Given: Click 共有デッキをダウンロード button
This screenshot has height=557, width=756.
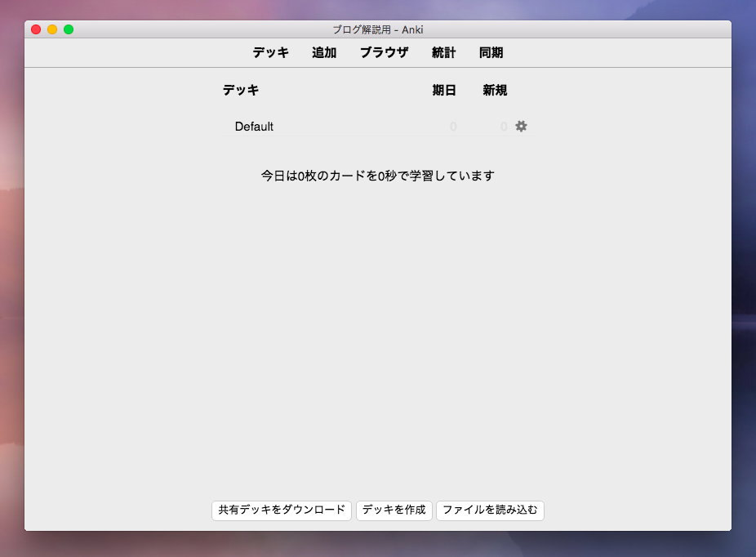Looking at the screenshot, I should coord(282,510).
